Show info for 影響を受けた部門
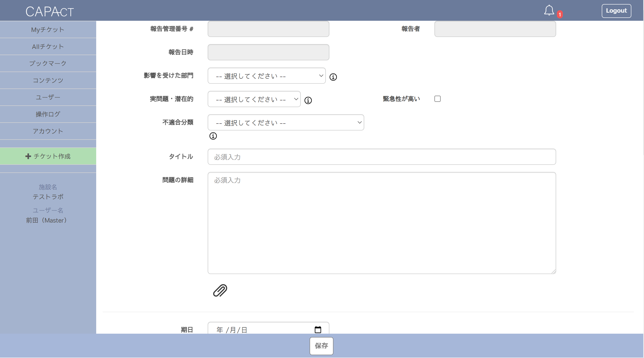644x358 pixels. click(x=333, y=77)
